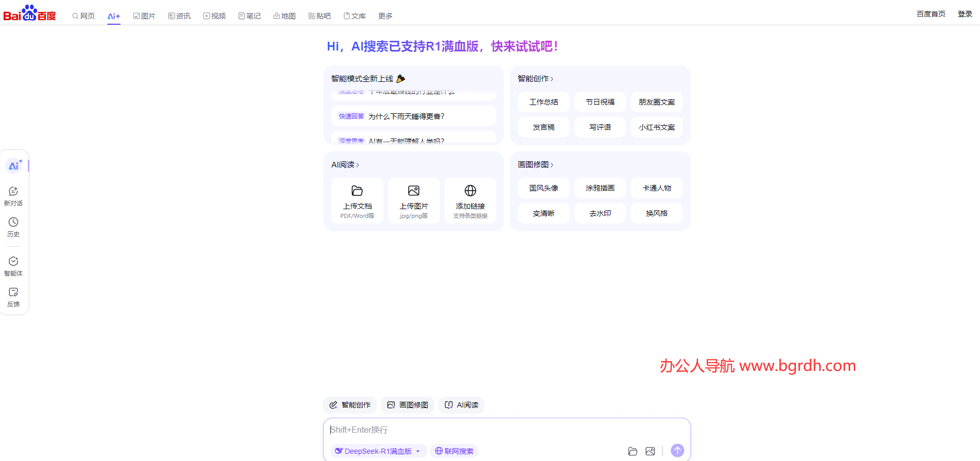Viewport: 980px width, 461px height.
Task: Click 国风头像 button
Action: pyautogui.click(x=544, y=188)
